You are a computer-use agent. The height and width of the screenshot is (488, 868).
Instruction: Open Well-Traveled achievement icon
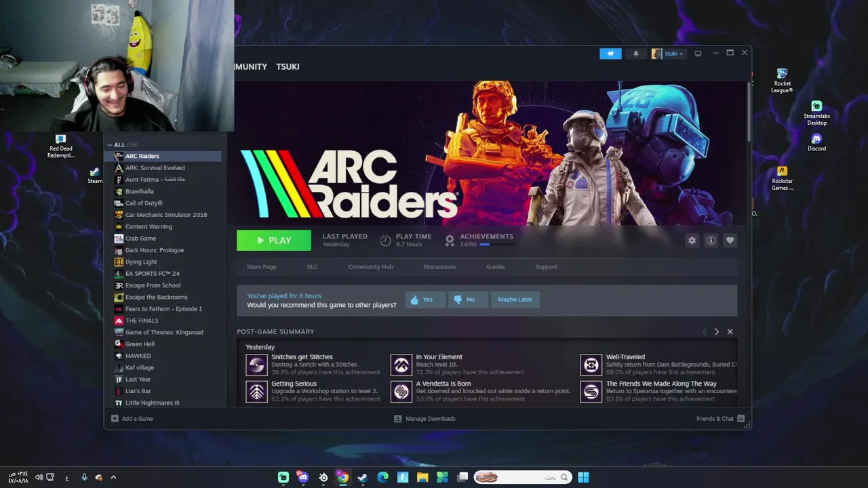pos(591,365)
